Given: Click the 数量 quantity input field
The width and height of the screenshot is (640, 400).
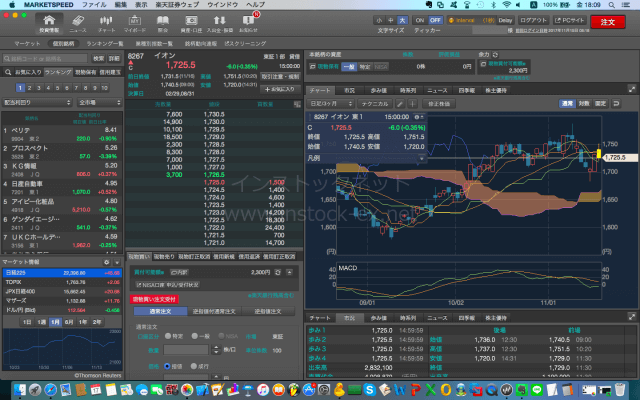Looking at the screenshot, I should 186,350.
